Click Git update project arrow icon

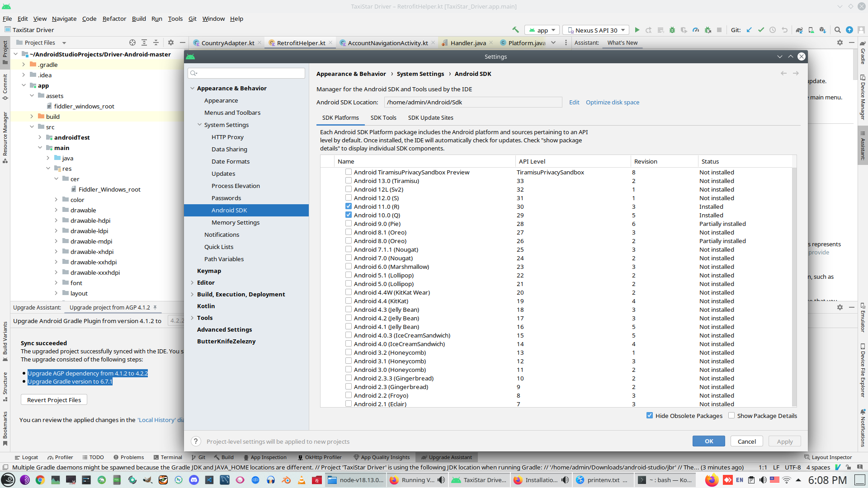(x=749, y=30)
